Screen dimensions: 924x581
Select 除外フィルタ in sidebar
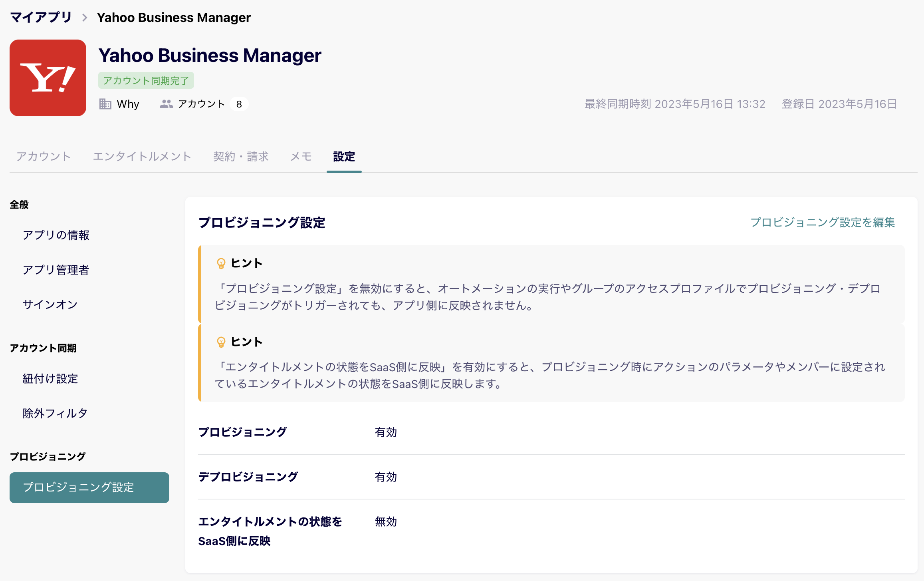55,413
